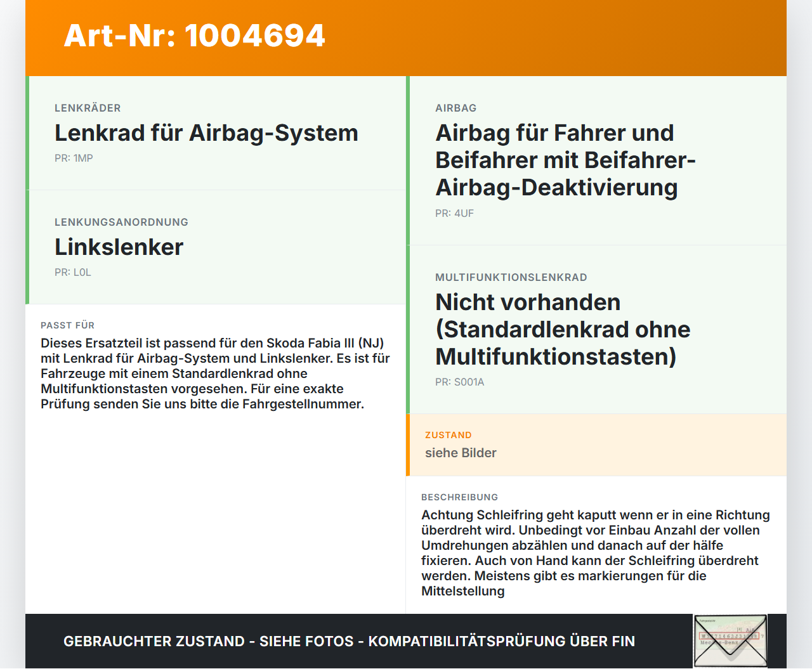
Task: Click the PR: 1MP code
Action: [74, 158]
